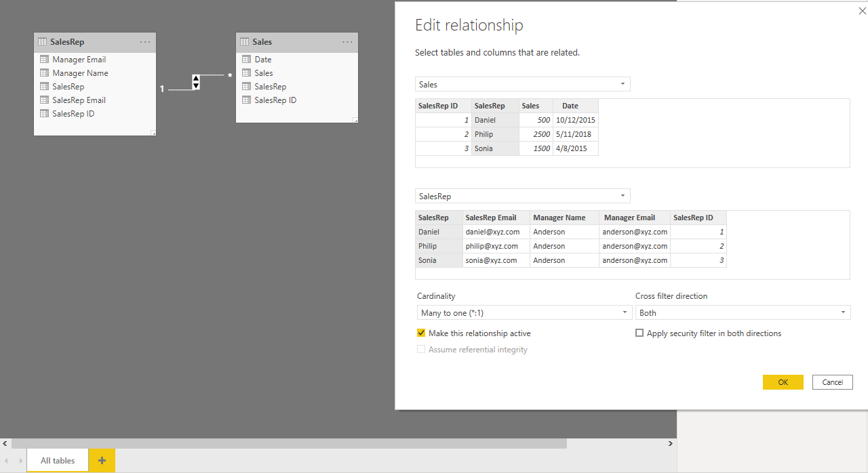Select SalesRep column header in Sales preview
Viewport: 868px width, 473px height.
[x=495, y=106]
